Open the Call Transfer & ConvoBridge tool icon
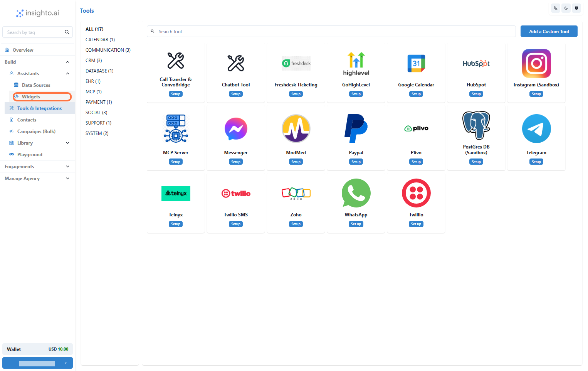 (x=176, y=61)
